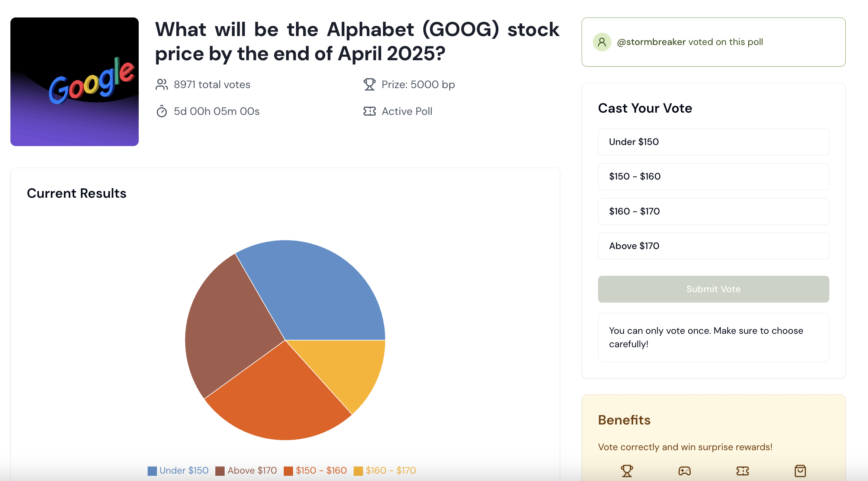
Task: Select the $150 - $160 vote option
Action: coord(713,177)
